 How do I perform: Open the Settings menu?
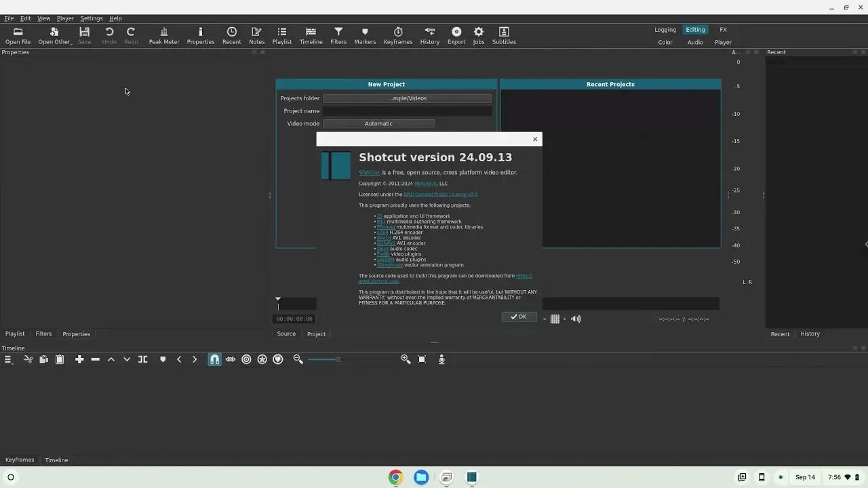(x=91, y=18)
